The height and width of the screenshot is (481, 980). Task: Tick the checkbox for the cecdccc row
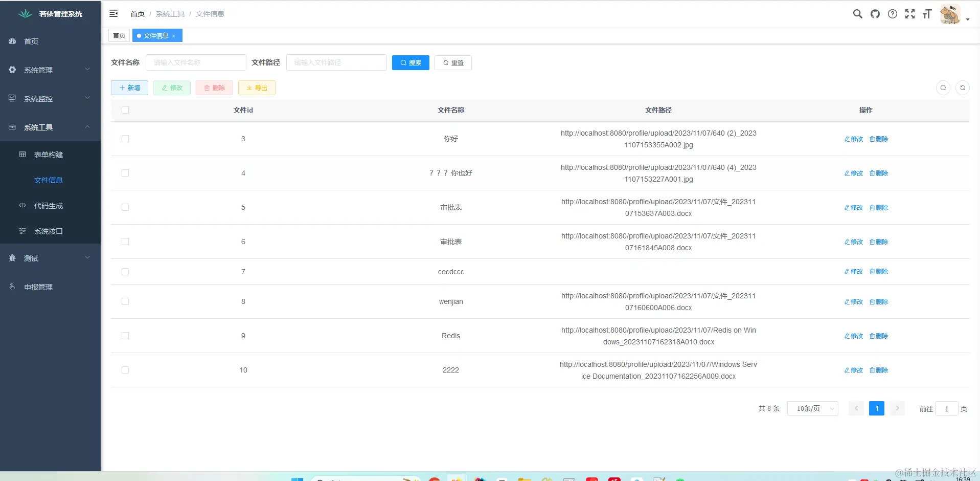pyautogui.click(x=125, y=272)
